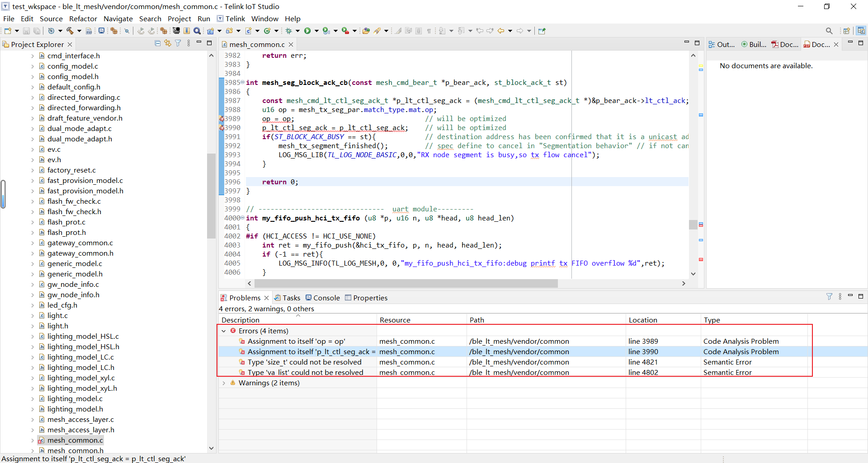
Task: Click the New file toolbar icon
Action: tap(8, 31)
